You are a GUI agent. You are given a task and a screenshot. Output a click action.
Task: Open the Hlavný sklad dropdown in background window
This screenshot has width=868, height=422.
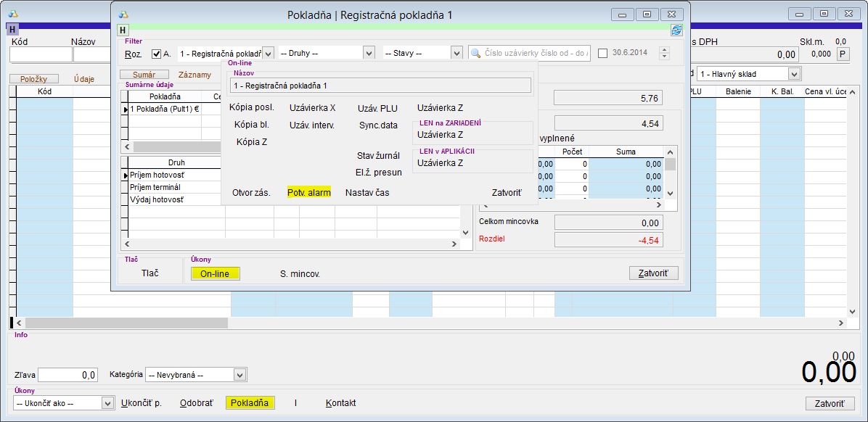(795, 73)
